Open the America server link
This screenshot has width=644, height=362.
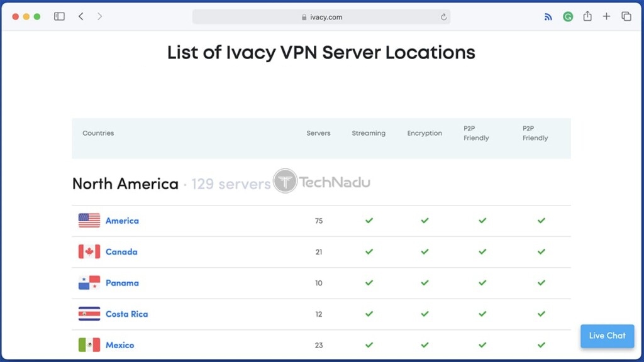(x=122, y=221)
